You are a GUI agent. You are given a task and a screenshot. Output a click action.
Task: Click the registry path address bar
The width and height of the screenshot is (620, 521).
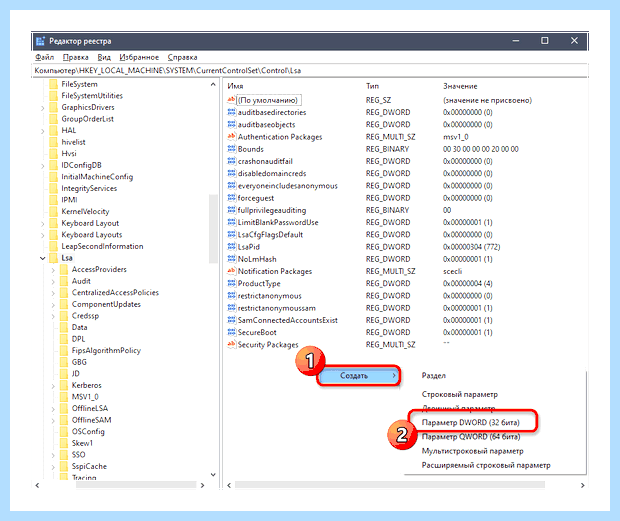(310, 71)
